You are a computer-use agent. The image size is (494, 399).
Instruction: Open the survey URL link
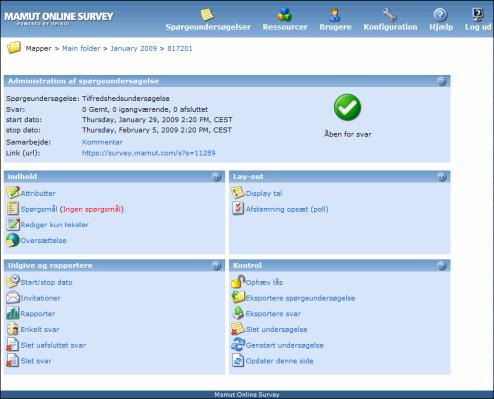149,153
